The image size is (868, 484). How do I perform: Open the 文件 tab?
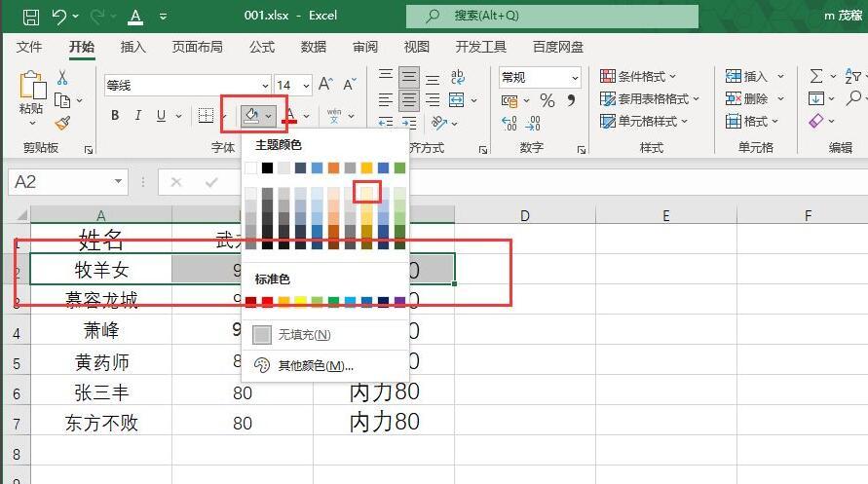point(29,47)
